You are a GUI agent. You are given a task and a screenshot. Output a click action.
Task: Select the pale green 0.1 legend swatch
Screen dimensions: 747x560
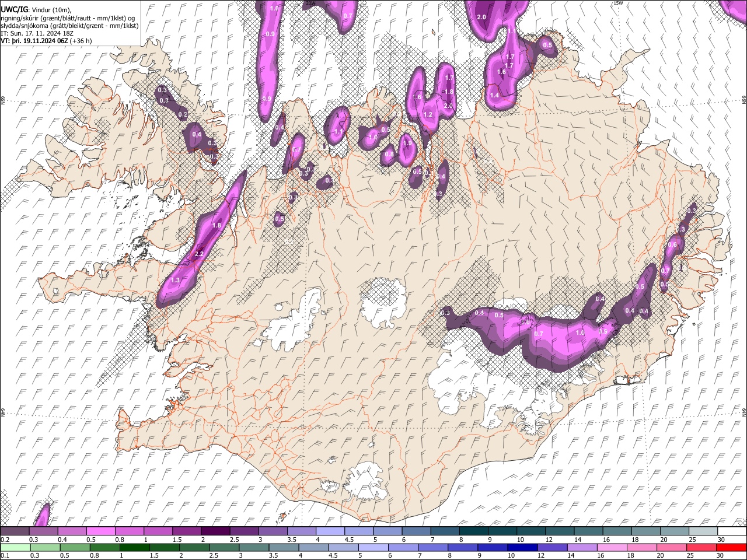pos(15,548)
